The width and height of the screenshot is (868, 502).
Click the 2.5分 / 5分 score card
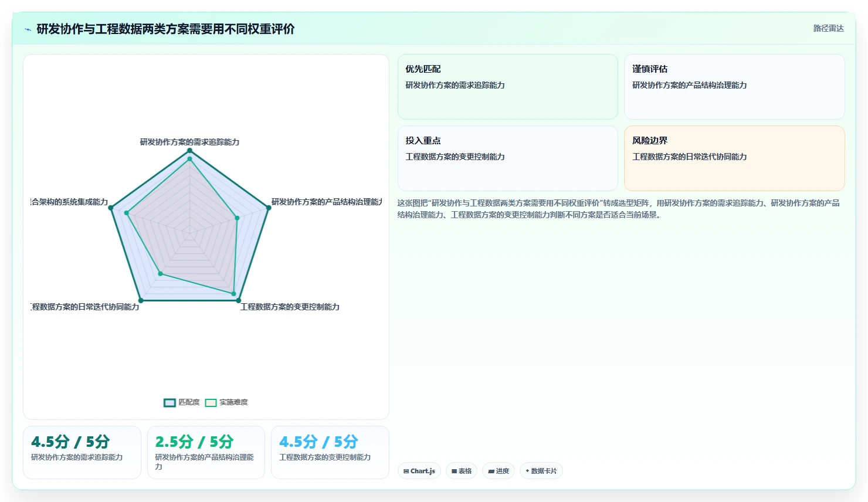point(206,452)
